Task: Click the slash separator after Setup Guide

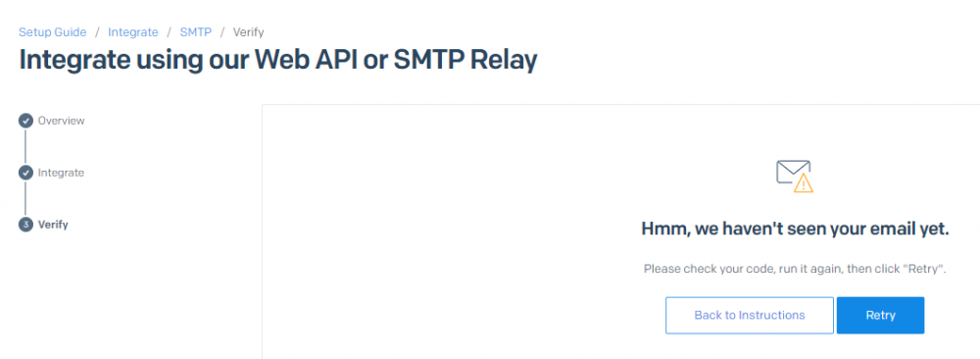Action: [x=97, y=32]
